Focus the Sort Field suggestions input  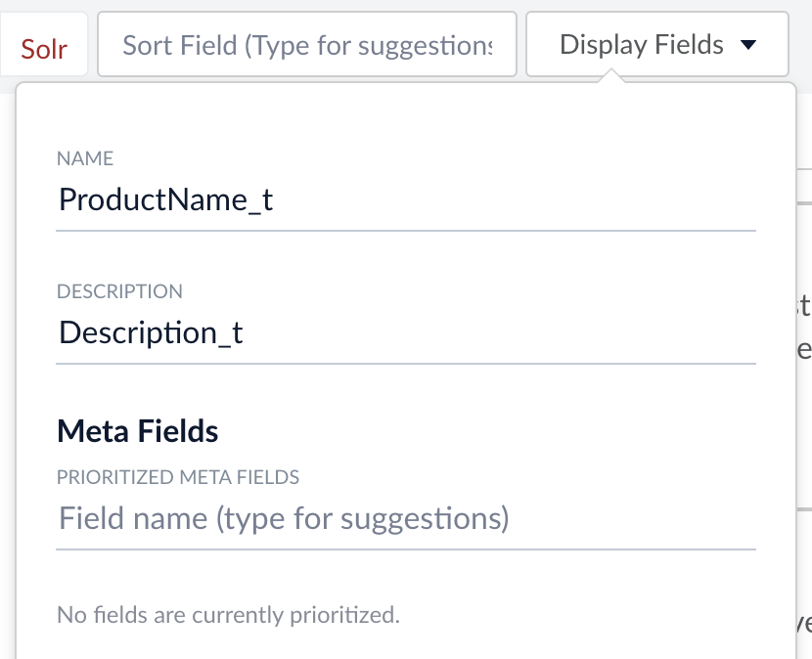pyautogui.click(x=306, y=44)
